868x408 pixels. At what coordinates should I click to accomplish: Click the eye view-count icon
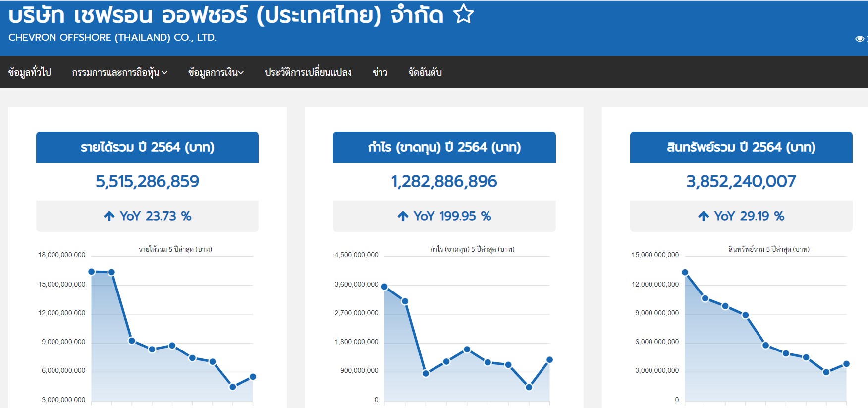pos(860,39)
